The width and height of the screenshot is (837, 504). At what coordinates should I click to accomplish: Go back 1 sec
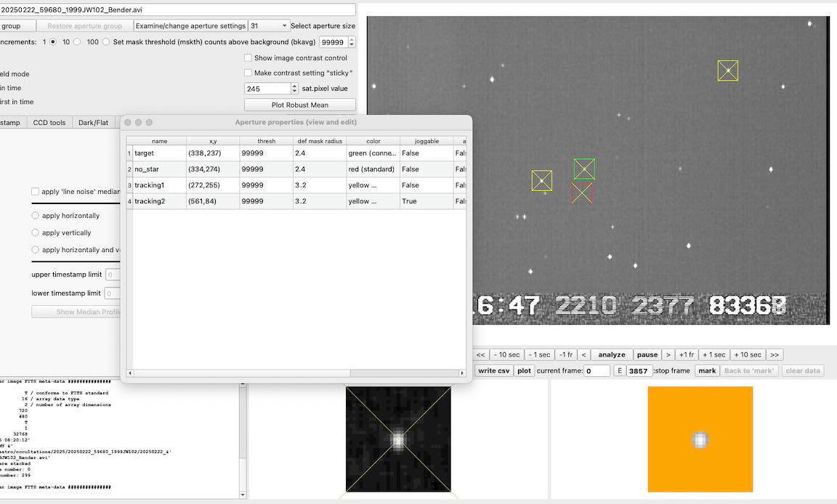coord(539,354)
